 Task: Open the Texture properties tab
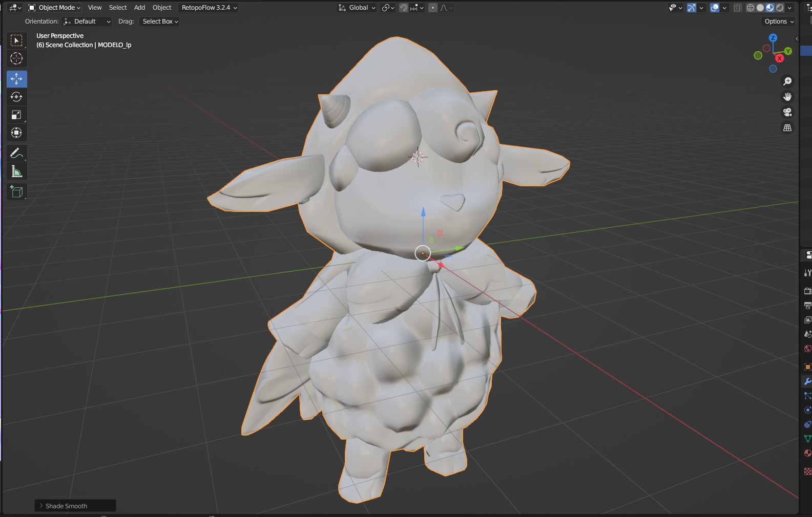pos(807,471)
